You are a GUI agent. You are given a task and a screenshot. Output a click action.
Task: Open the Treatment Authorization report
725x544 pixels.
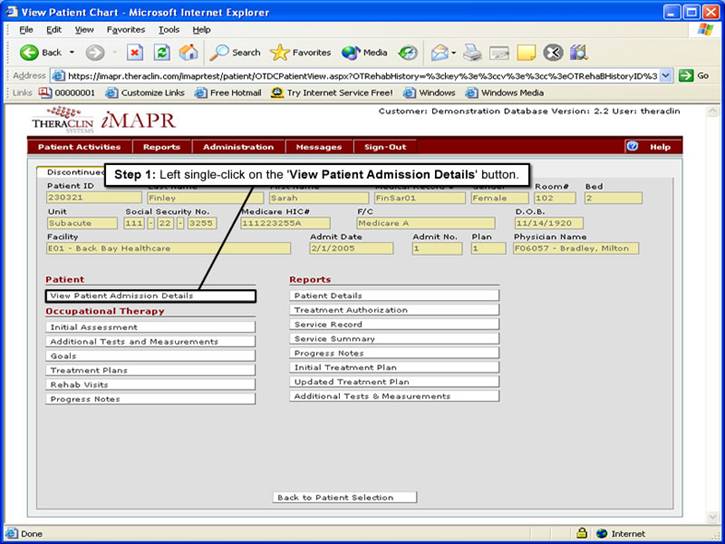[394, 310]
